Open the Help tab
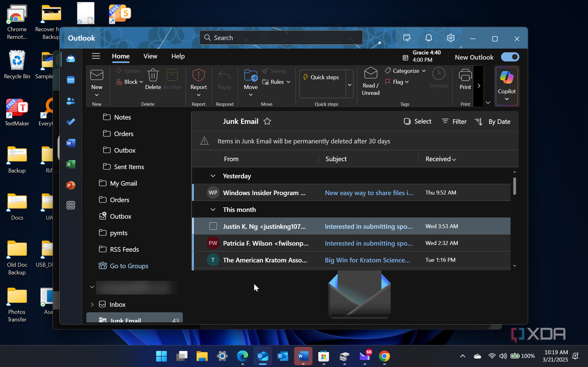The width and height of the screenshot is (588, 367). [178, 56]
